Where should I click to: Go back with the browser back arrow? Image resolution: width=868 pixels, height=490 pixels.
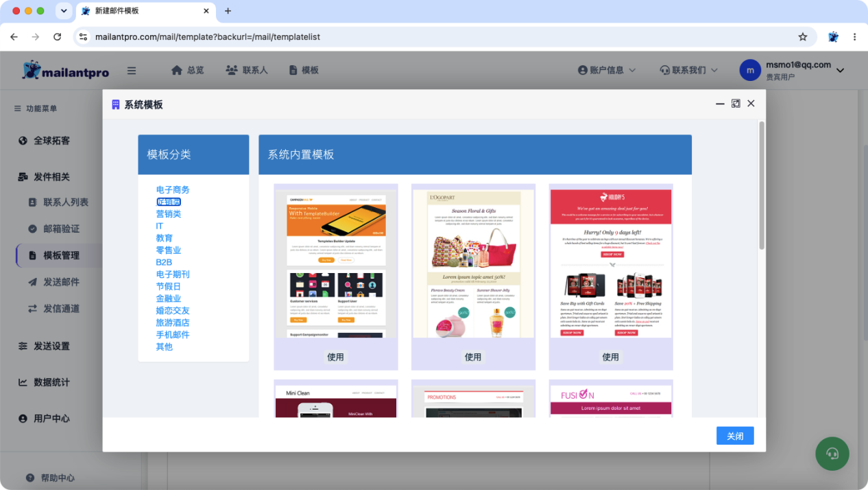pos(14,37)
